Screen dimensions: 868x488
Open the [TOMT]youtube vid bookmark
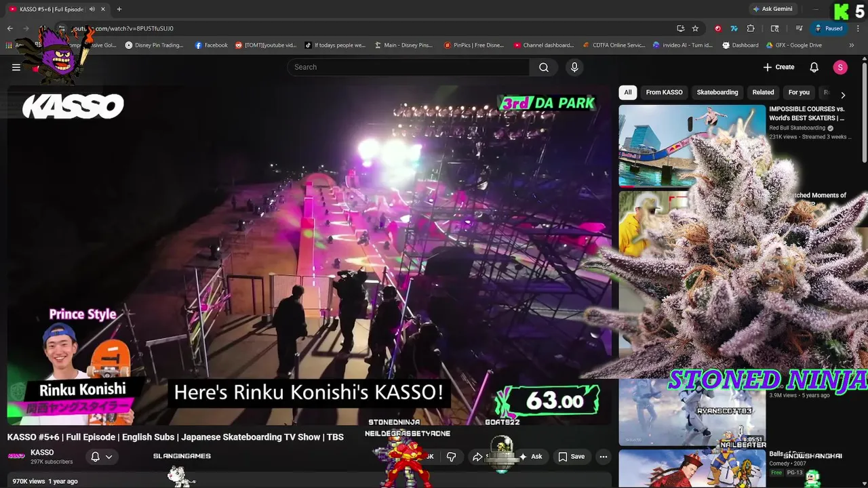tap(266, 45)
